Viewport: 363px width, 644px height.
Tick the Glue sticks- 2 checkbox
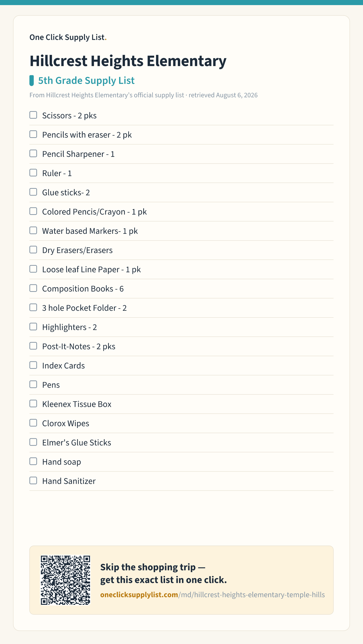[x=33, y=192]
